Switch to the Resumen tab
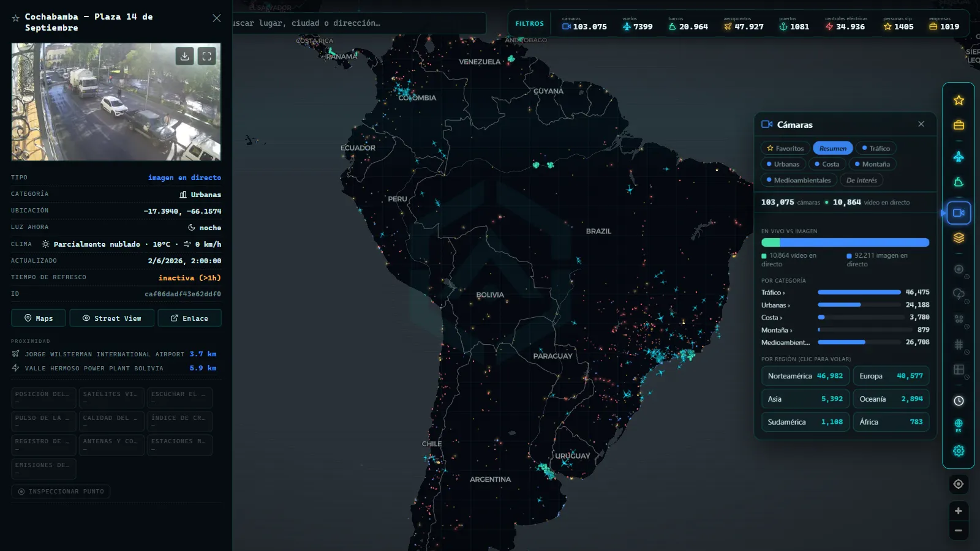Image resolution: width=980 pixels, height=551 pixels. [833, 148]
